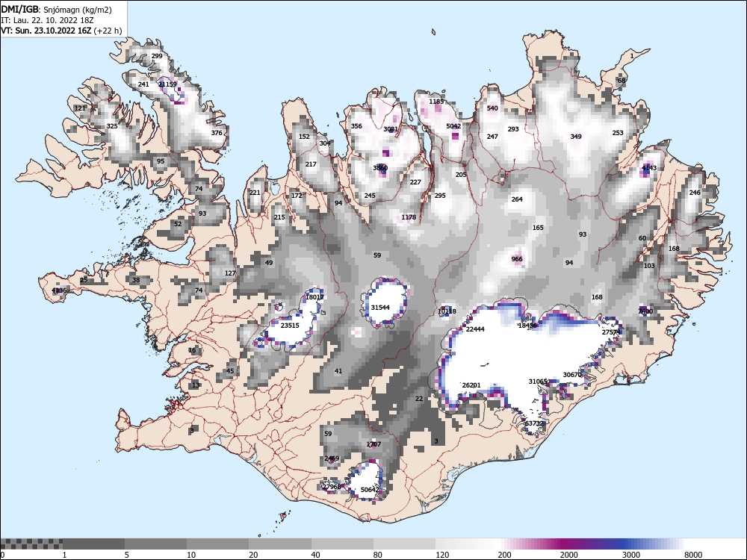Image resolution: width=747 pixels, height=560 pixels.
Task: Click the snow value 540
Action: click(492, 108)
